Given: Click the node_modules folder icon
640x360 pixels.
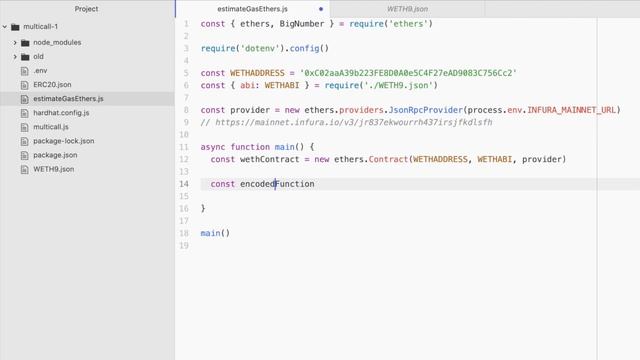Looking at the screenshot, I should pos(25,42).
